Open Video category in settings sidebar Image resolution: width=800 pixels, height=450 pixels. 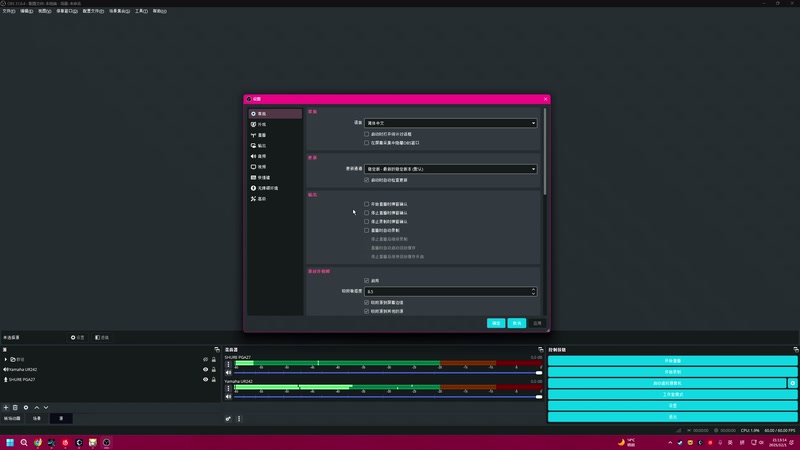pos(275,167)
